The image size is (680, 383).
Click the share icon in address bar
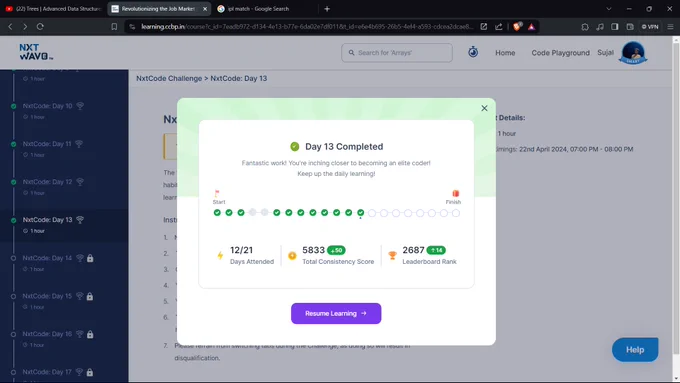(499, 26)
